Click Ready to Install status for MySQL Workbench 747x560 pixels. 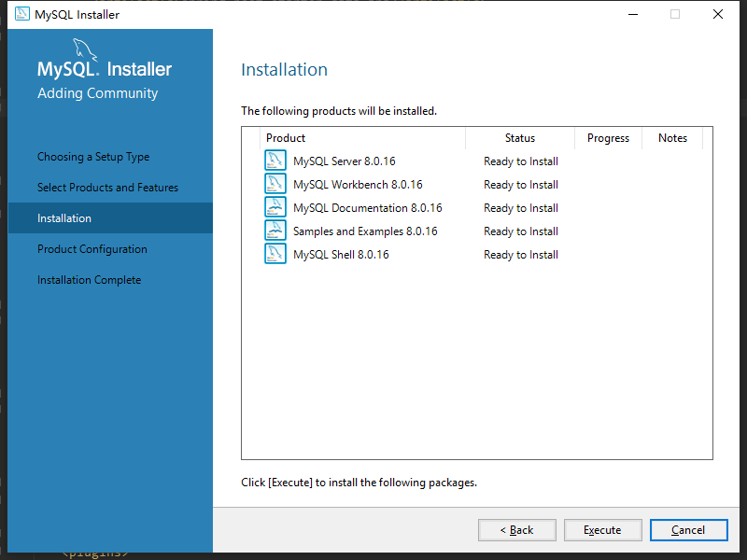pyautogui.click(x=521, y=185)
